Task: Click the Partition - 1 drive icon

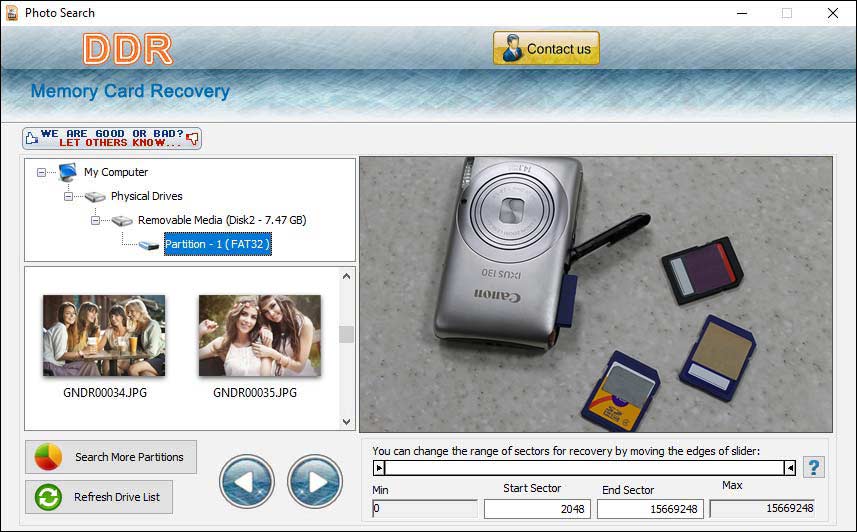Action: coord(149,245)
